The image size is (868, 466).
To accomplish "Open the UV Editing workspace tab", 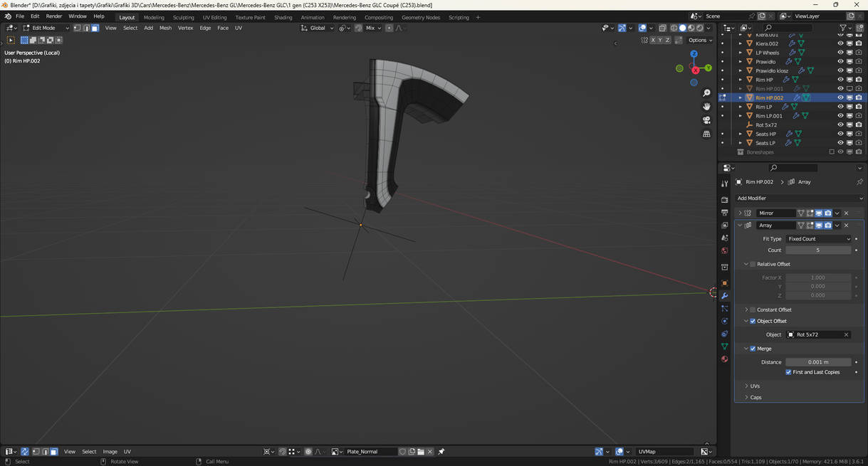I will 214,17.
